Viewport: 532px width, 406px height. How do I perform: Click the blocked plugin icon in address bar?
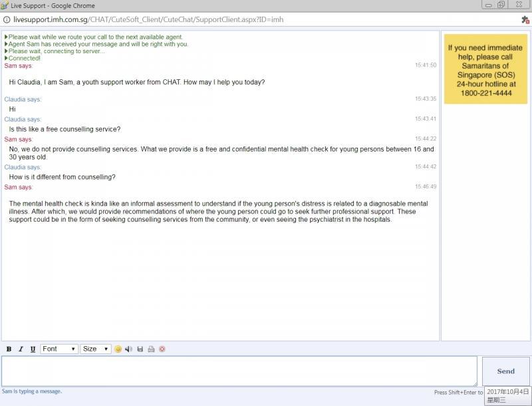525,19
